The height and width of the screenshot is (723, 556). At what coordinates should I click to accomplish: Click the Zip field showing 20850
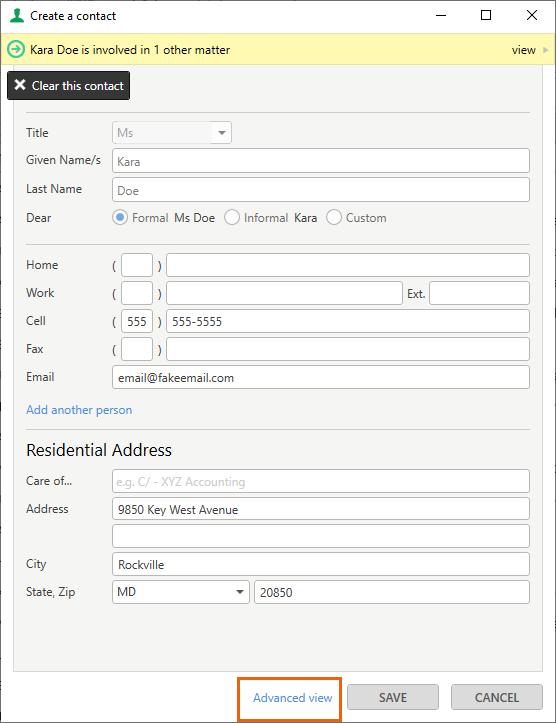391,592
